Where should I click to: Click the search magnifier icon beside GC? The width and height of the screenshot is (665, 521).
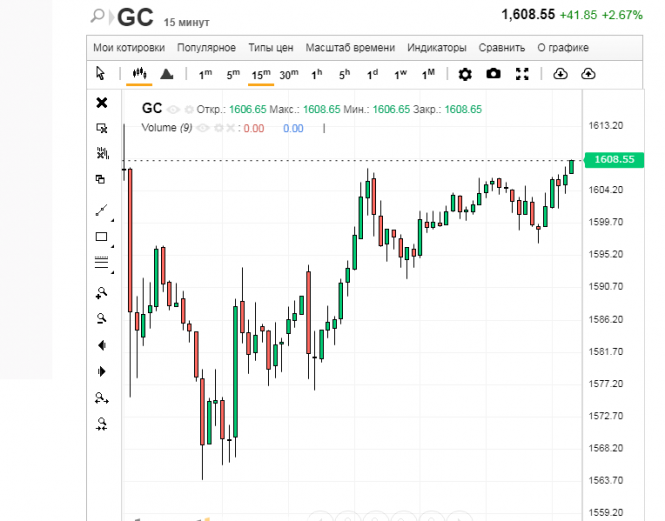(x=97, y=16)
